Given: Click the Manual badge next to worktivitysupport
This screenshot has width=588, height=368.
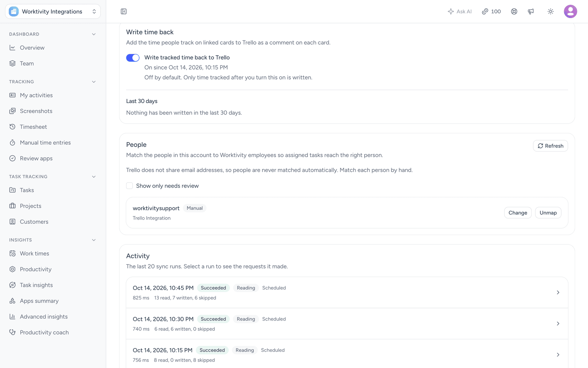Looking at the screenshot, I should pyautogui.click(x=194, y=208).
